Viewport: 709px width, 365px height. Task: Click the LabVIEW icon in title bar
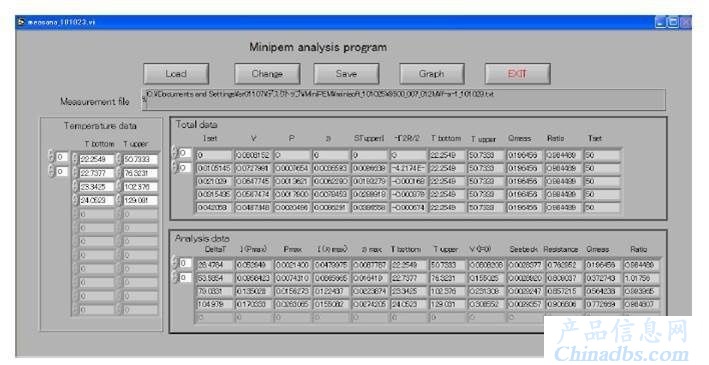(21, 22)
